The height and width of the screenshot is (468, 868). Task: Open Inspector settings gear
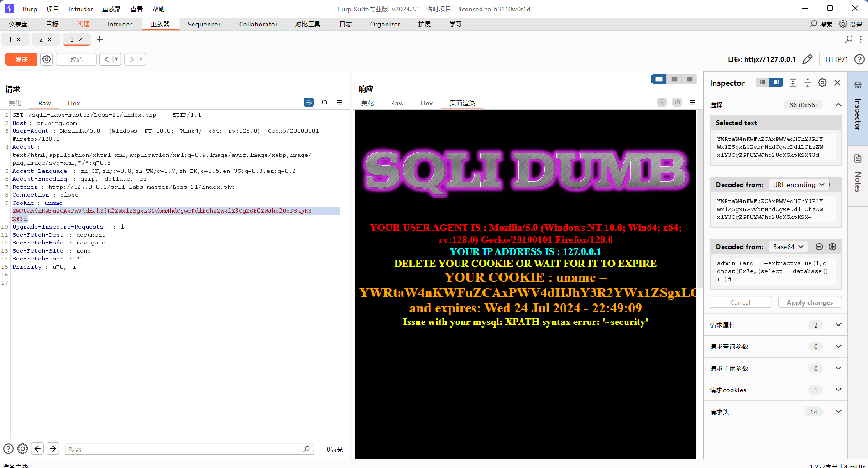[x=822, y=83]
